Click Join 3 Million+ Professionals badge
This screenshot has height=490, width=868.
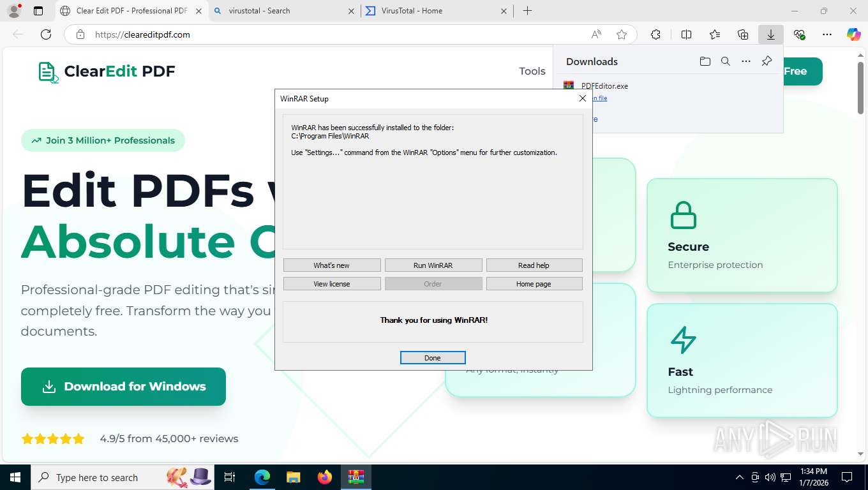point(103,140)
